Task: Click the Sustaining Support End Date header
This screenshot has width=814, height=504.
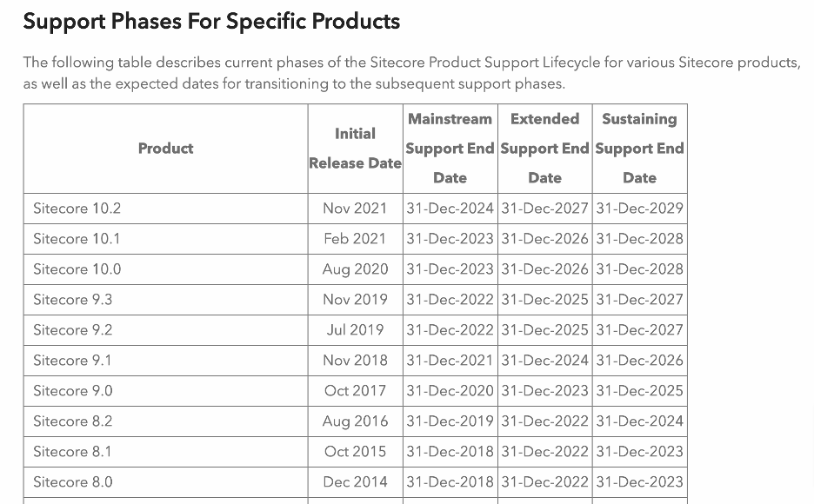Action: click(x=639, y=149)
